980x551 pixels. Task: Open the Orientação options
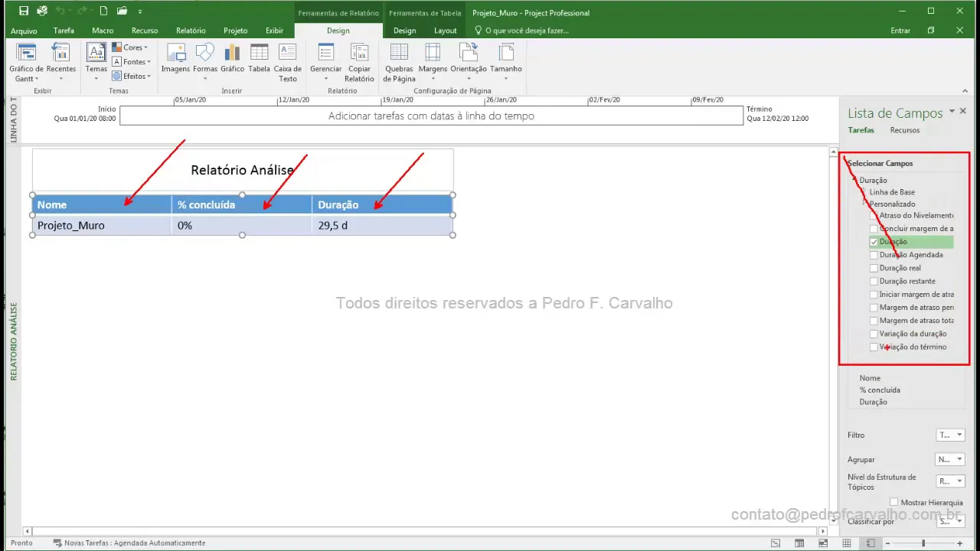[469, 63]
